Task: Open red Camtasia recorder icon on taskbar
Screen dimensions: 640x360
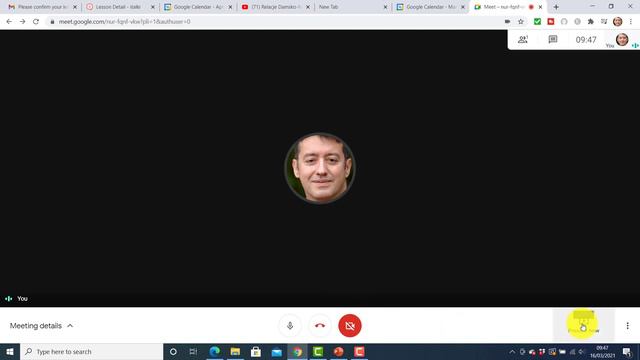Action: coord(359,351)
